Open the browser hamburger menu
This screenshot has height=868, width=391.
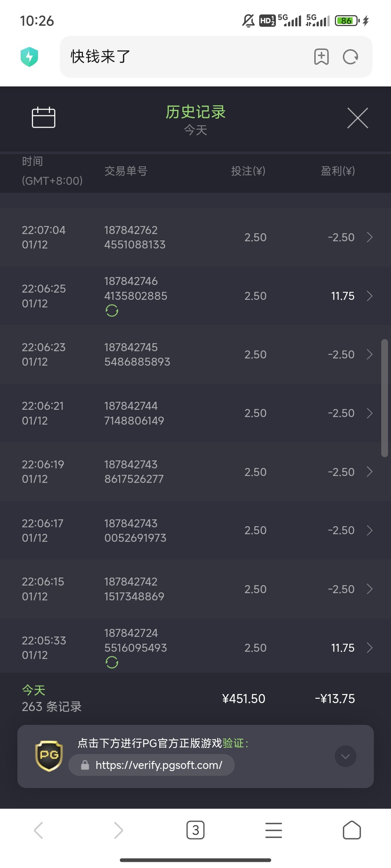click(274, 830)
